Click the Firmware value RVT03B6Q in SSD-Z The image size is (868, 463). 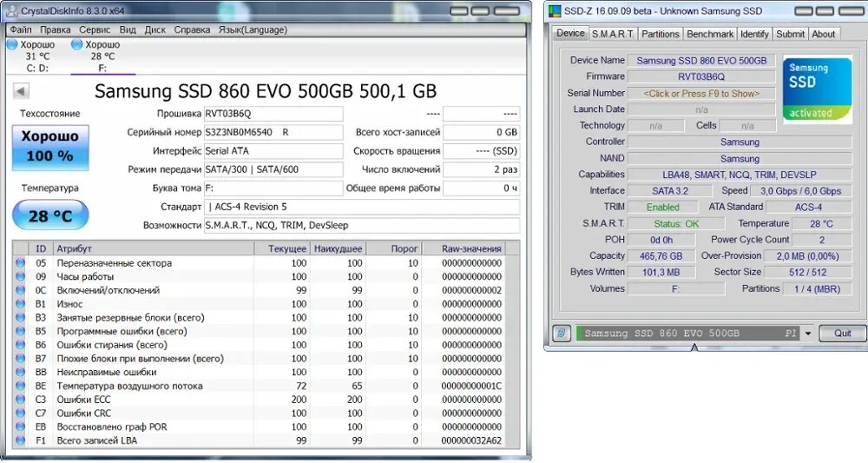[701, 77]
